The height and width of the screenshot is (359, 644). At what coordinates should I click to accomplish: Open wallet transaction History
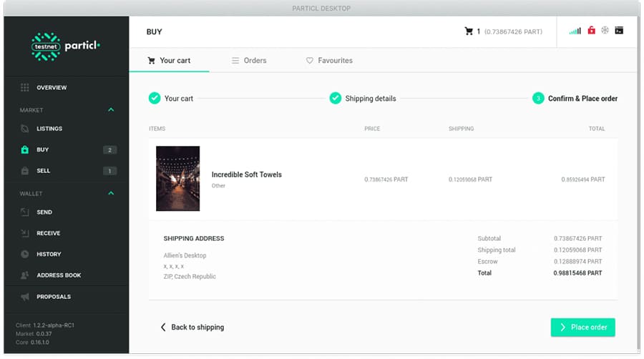coord(48,254)
